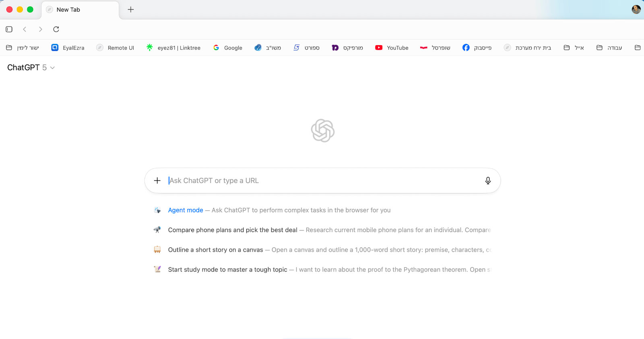The width and height of the screenshot is (644, 339).
Task: Open the user profile avatar
Action: click(636, 10)
